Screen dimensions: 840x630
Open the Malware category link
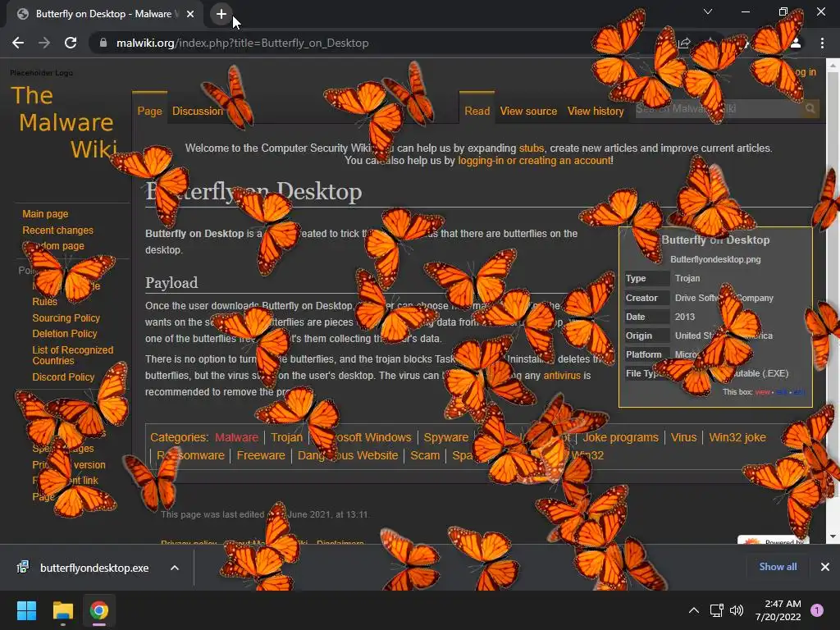236,437
